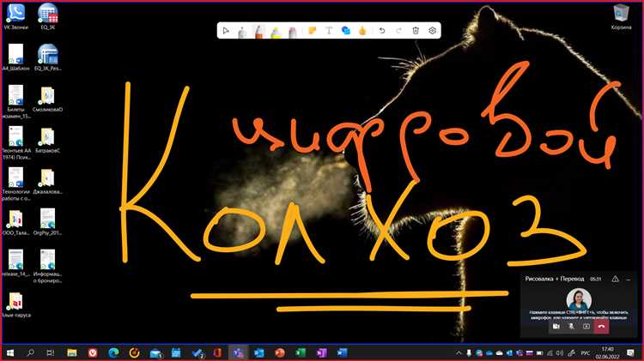The width and height of the screenshot is (644, 361).
Task: Pick the gray pencil tool
Action: click(x=242, y=31)
